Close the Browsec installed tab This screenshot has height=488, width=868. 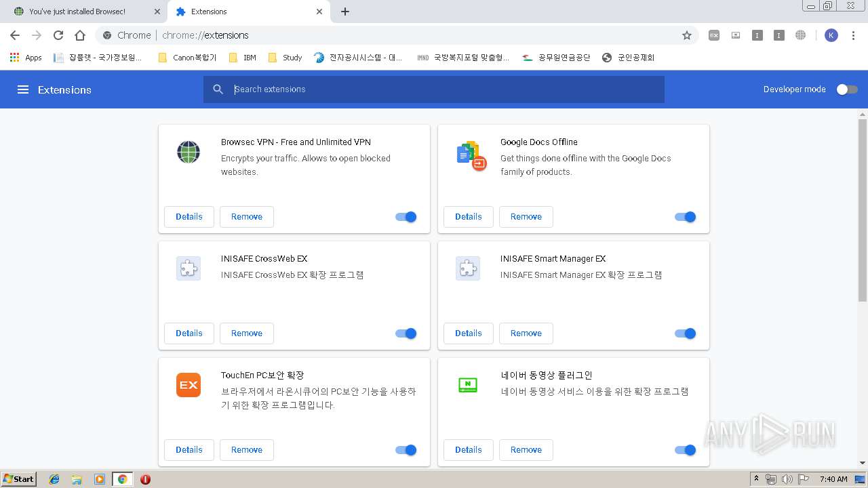tap(157, 12)
